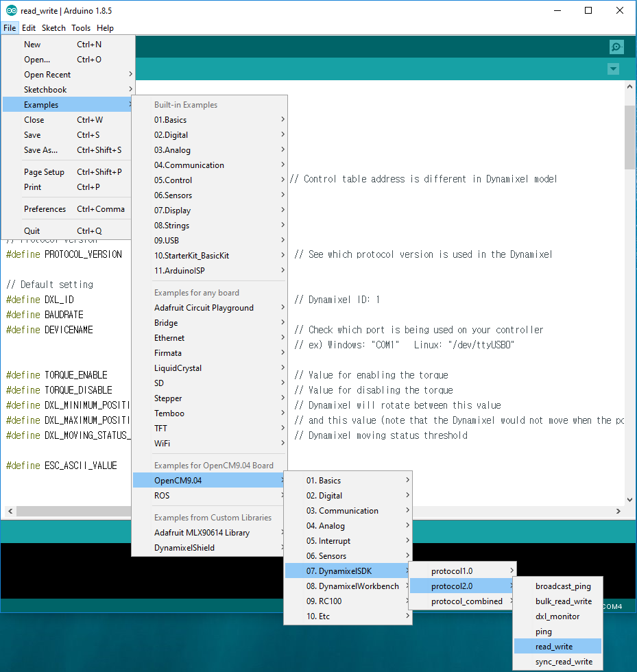Choose the bulk_read_write example
Image resolution: width=637 pixels, height=672 pixels.
click(563, 601)
